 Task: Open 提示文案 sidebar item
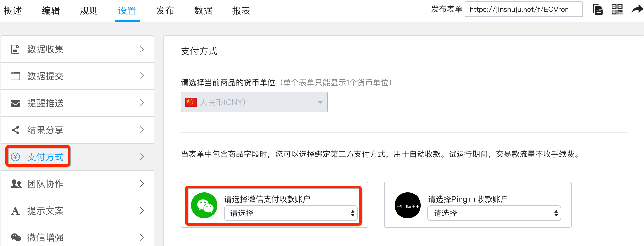pos(45,211)
